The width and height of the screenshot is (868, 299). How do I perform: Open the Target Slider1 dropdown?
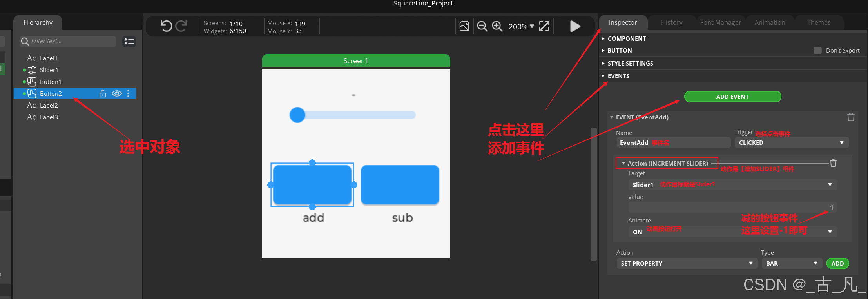click(733, 185)
